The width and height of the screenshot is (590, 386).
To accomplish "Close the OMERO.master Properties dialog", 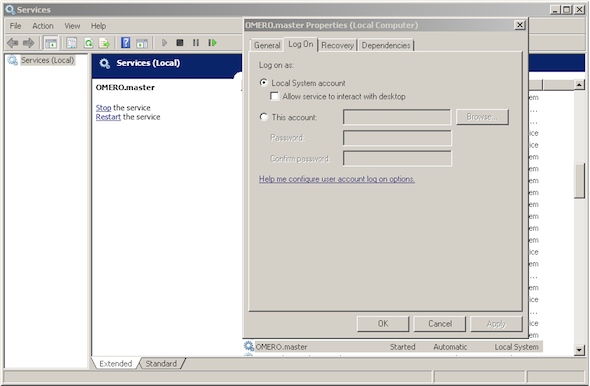I will tap(520, 25).
